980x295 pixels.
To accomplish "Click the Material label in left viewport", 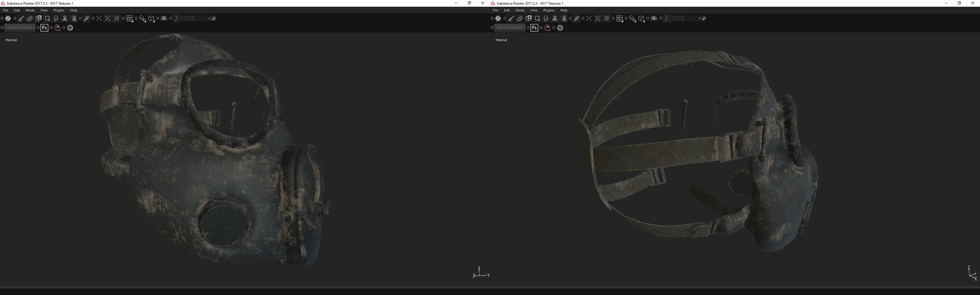I will point(11,40).
